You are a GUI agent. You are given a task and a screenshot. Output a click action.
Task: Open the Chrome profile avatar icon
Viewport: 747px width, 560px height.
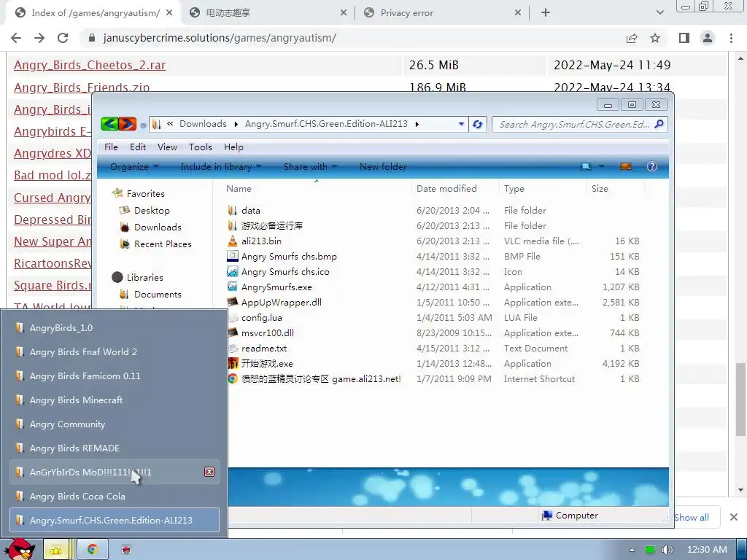pyautogui.click(x=708, y=38)
